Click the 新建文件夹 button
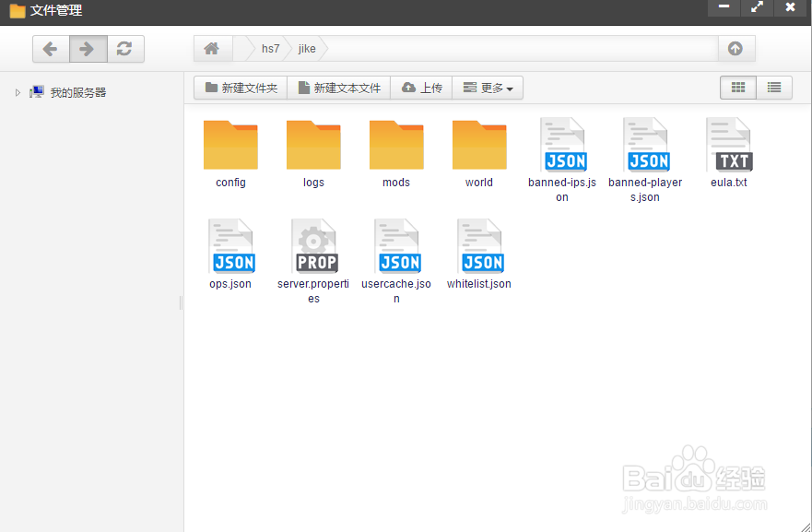 pos(241,88)
